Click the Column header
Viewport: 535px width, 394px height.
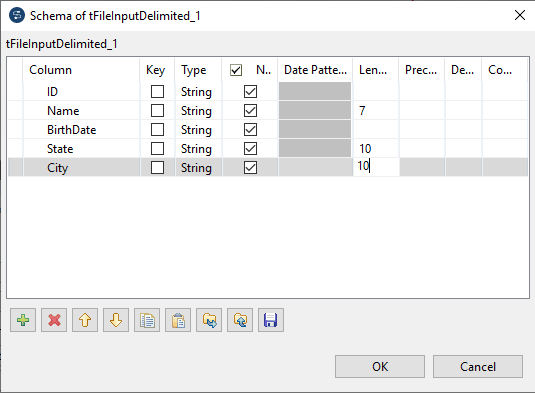pos(81,70)
